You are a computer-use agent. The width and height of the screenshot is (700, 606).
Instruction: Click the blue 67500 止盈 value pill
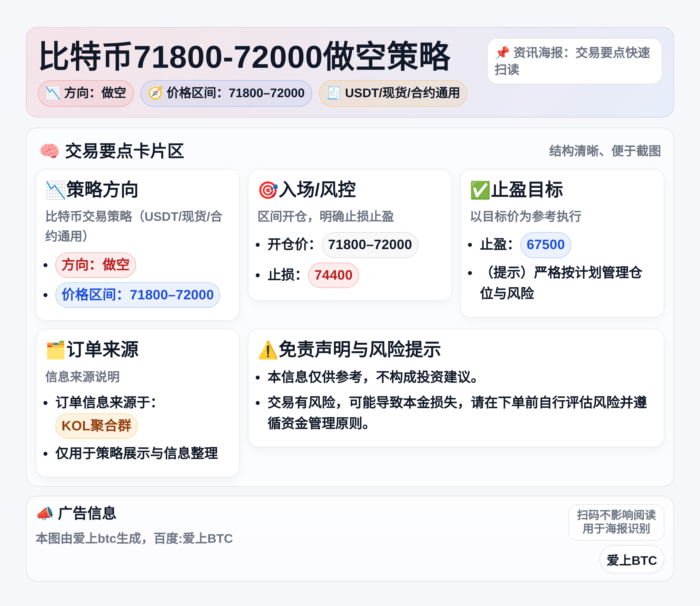click(546, 245)
